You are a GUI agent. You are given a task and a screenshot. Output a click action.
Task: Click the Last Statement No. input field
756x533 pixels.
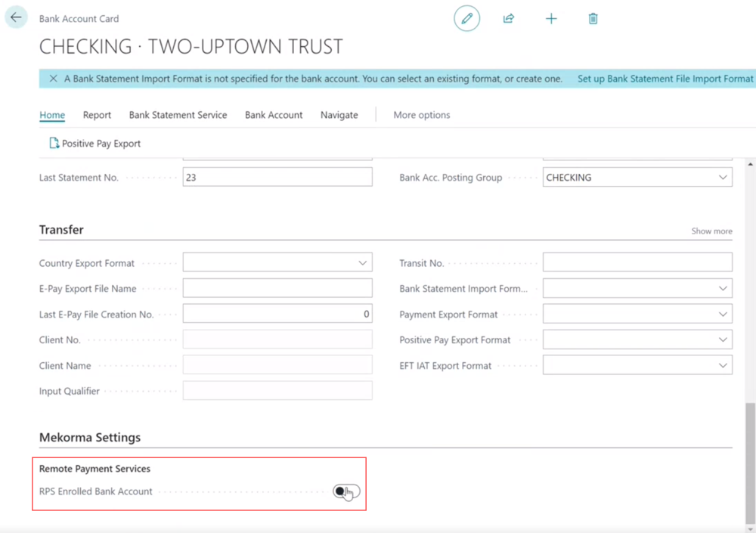point(277,177)
